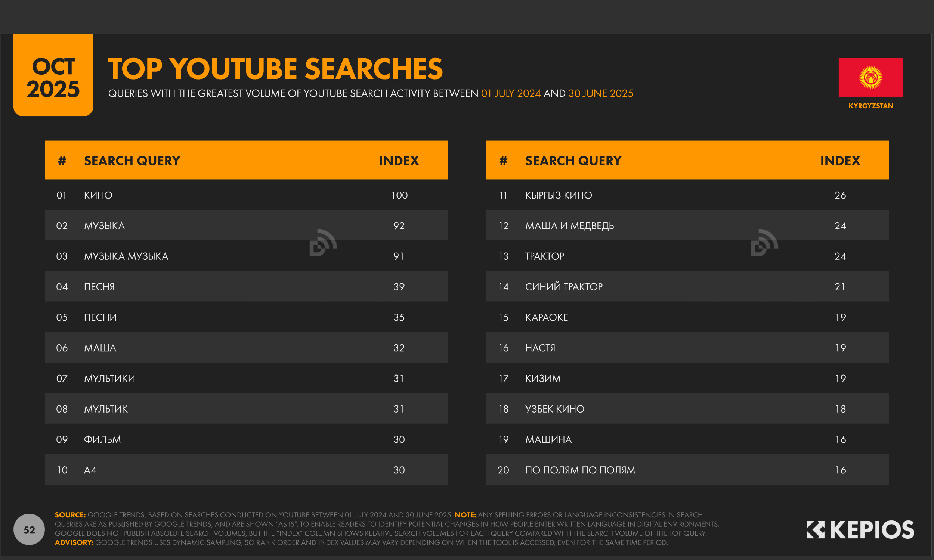
Task: Click left table SEARCH QUERY header
Action: tap(132, 161)
